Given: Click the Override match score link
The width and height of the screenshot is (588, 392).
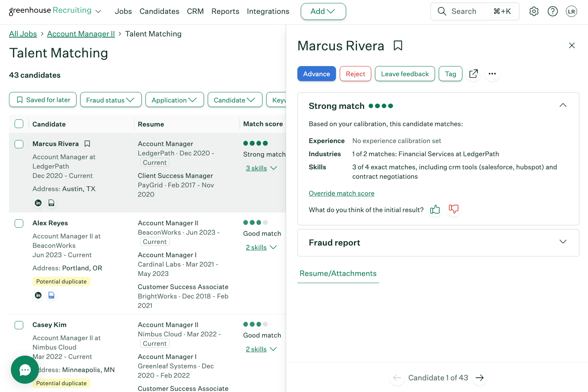Looking at the screenshot, I should tap(341, 193).
